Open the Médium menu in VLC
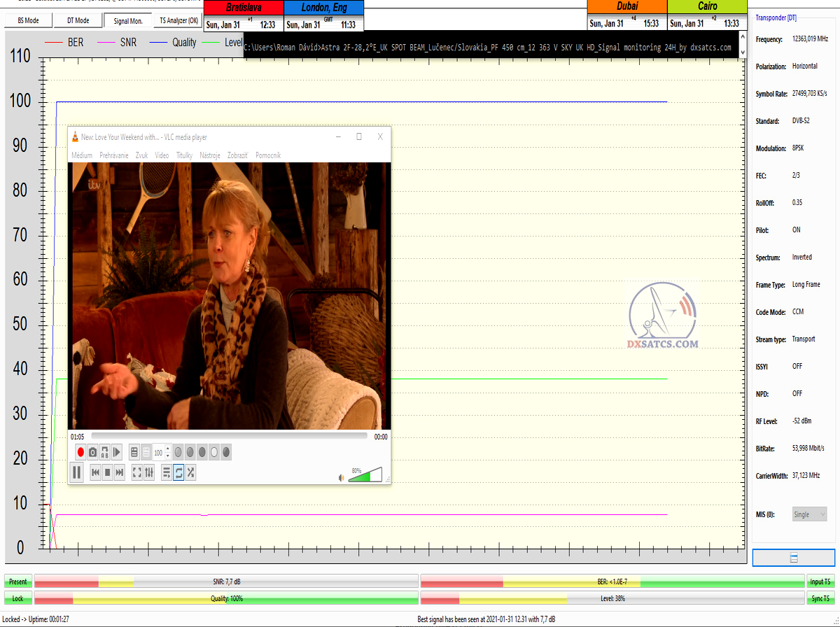Screen dimensions: 840x627 tap(82, 155)
